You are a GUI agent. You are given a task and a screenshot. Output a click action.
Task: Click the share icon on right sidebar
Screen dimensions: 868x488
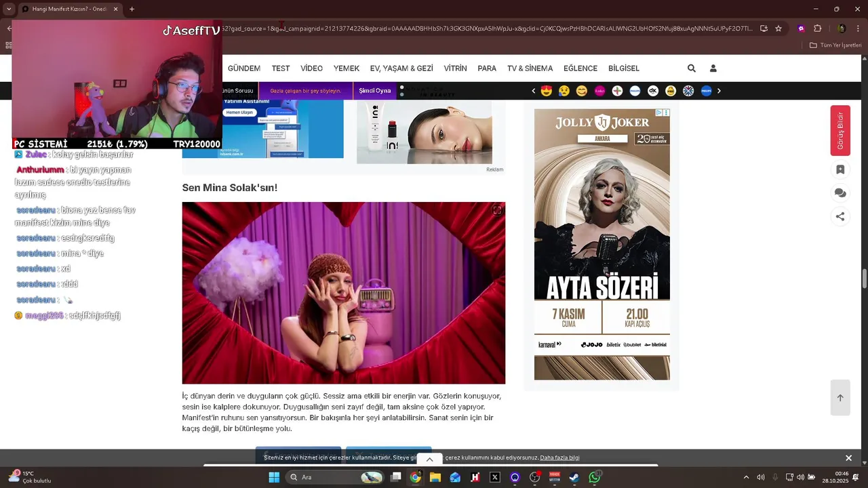[840, 216]
